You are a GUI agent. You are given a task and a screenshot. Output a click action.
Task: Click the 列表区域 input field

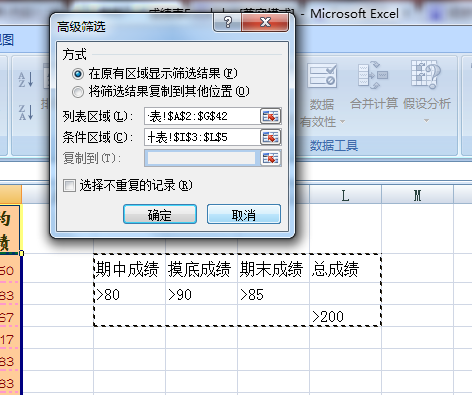click(x=202, y=116)
